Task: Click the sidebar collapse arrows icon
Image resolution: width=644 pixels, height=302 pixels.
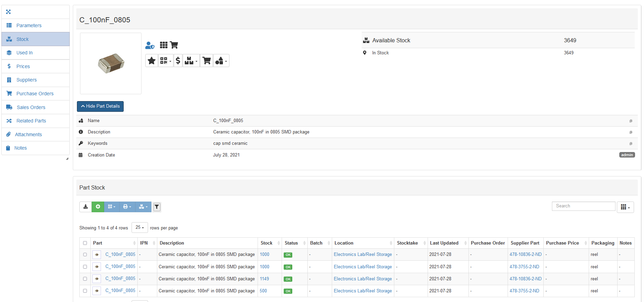Action: pos(9,12)
